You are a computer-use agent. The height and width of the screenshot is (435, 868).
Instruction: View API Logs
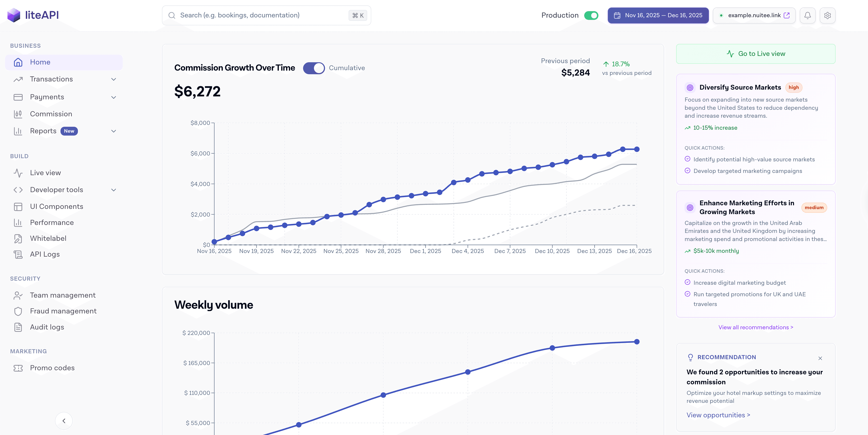click(44, 254)
